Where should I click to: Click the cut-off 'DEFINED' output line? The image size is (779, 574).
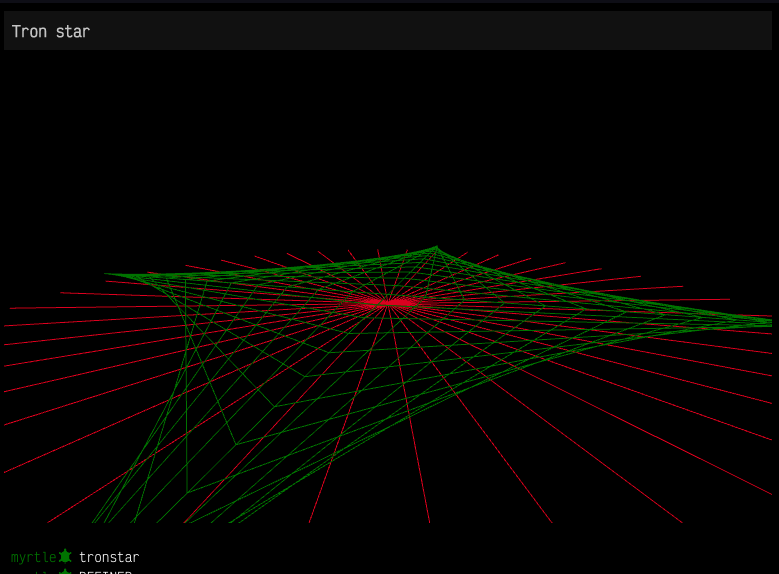105,572
